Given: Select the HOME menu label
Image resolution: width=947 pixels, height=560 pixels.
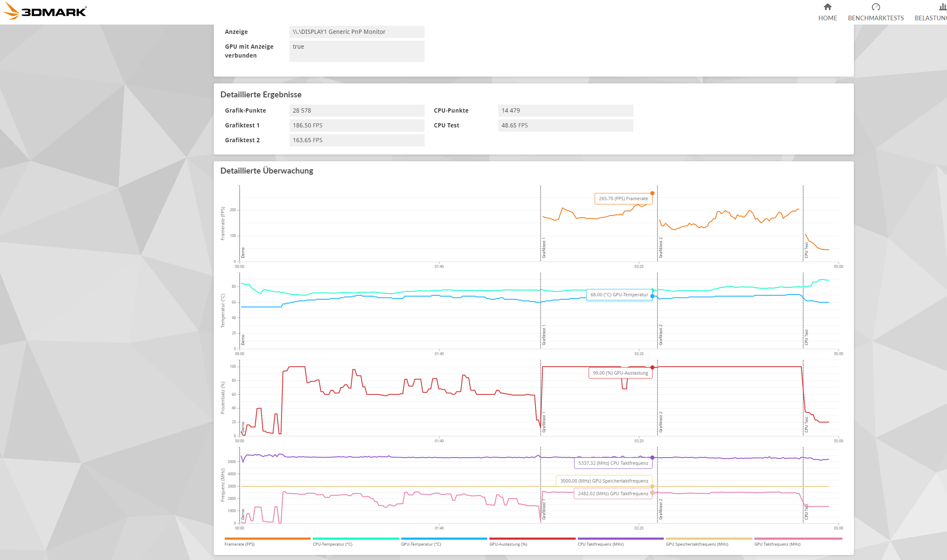Looking at the screenshot, I should point(827,18).
